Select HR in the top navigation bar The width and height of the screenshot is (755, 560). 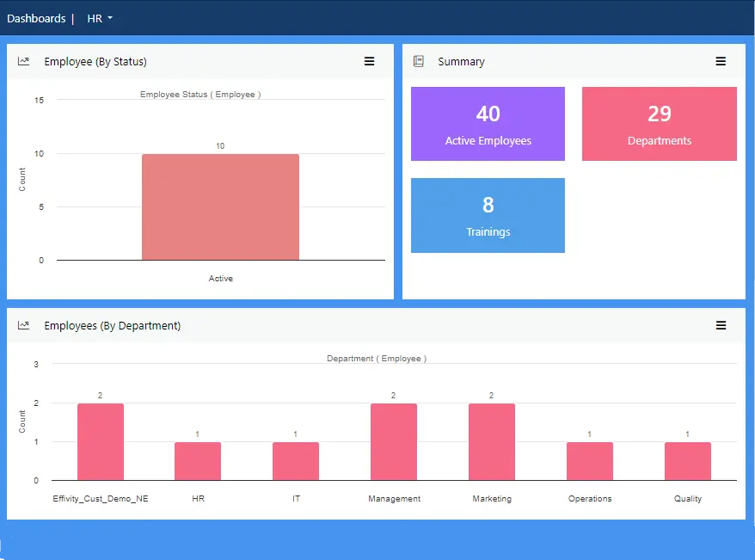coord(93,18)
